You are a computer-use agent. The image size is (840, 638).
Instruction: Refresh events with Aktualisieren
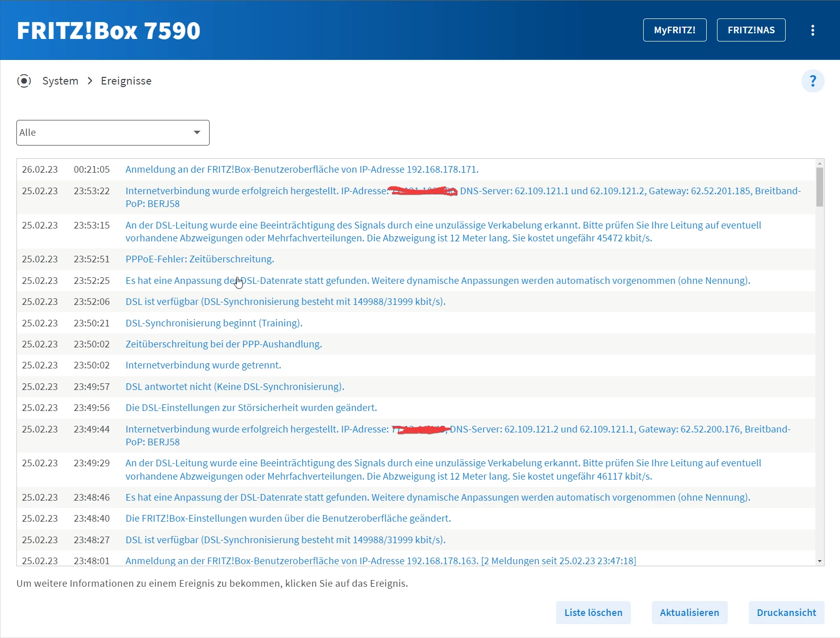pyautogui.click(x=689, y=613)
